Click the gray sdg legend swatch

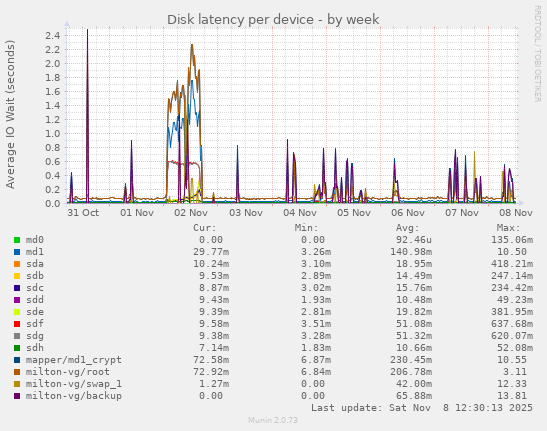[17, 336]
